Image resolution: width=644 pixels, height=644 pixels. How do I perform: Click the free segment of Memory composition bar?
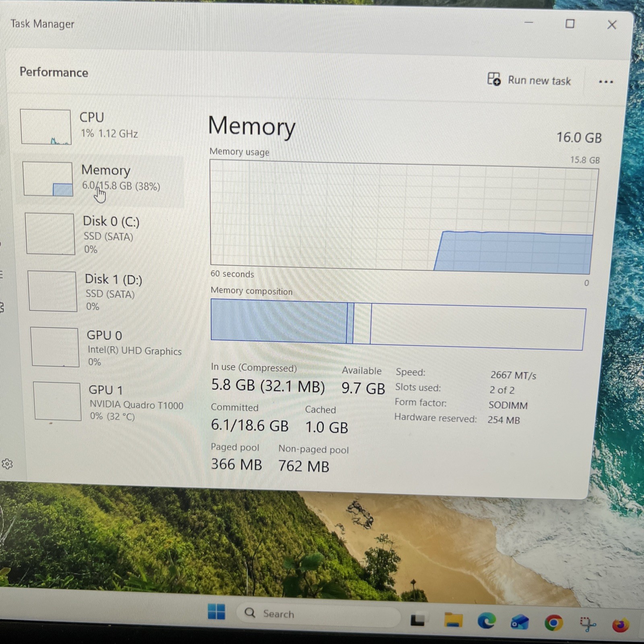477,327
